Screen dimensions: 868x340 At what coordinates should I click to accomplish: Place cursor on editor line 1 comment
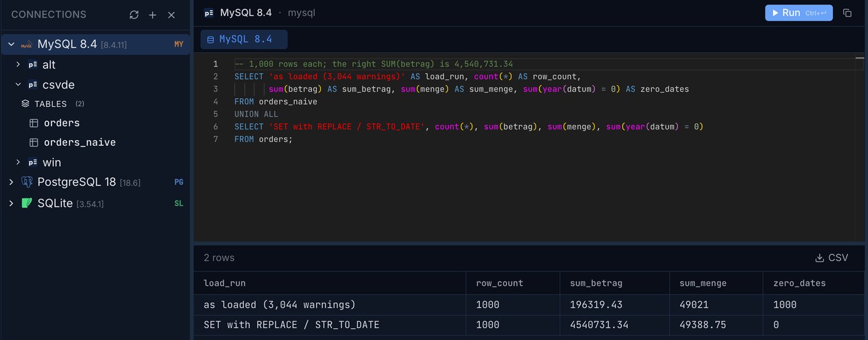click(x=374, y=64)
